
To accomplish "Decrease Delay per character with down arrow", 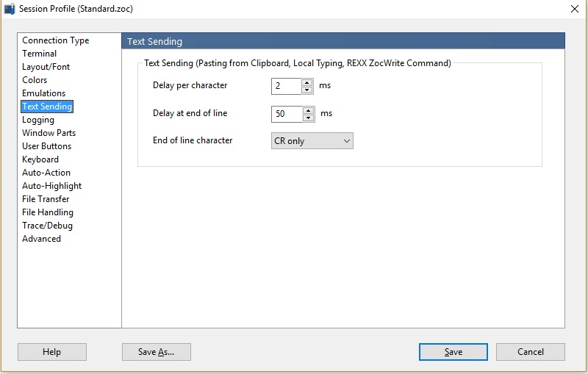I will click(x=307, y=90).
